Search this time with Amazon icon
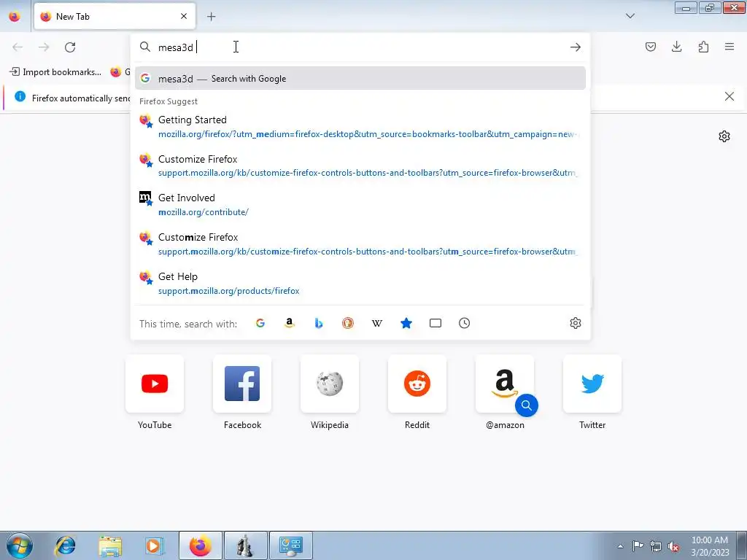 point(289,323)
